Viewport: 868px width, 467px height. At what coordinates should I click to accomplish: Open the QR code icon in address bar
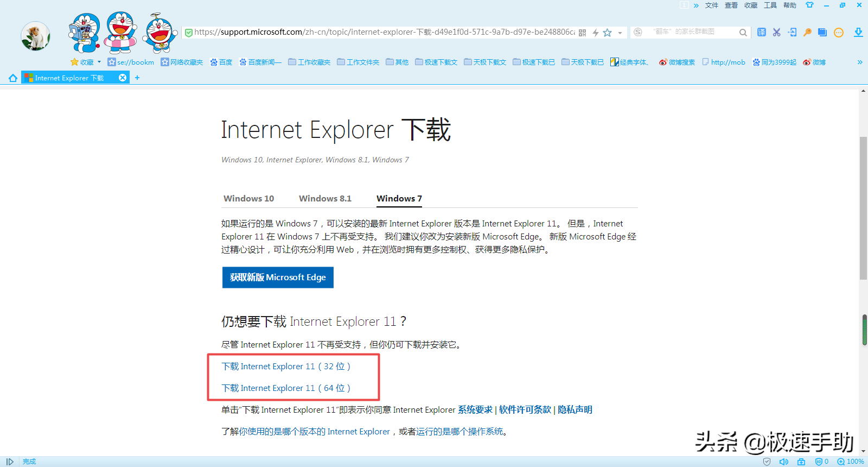point(582,33)
